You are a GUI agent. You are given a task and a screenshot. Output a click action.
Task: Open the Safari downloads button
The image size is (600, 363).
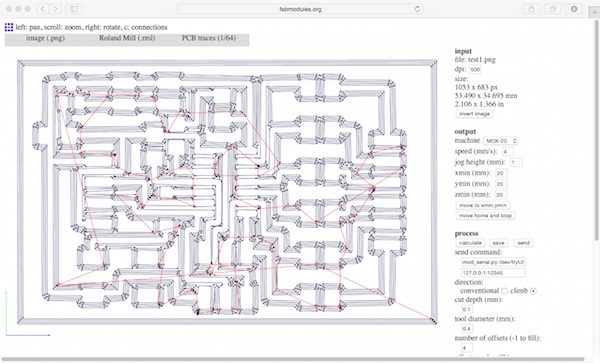574,9
